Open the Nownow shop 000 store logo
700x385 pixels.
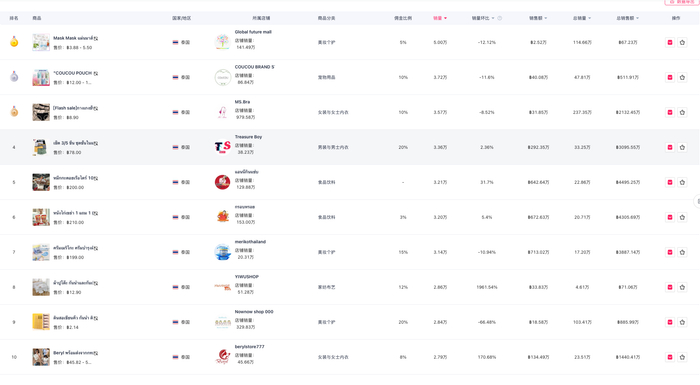pos(222,322)
